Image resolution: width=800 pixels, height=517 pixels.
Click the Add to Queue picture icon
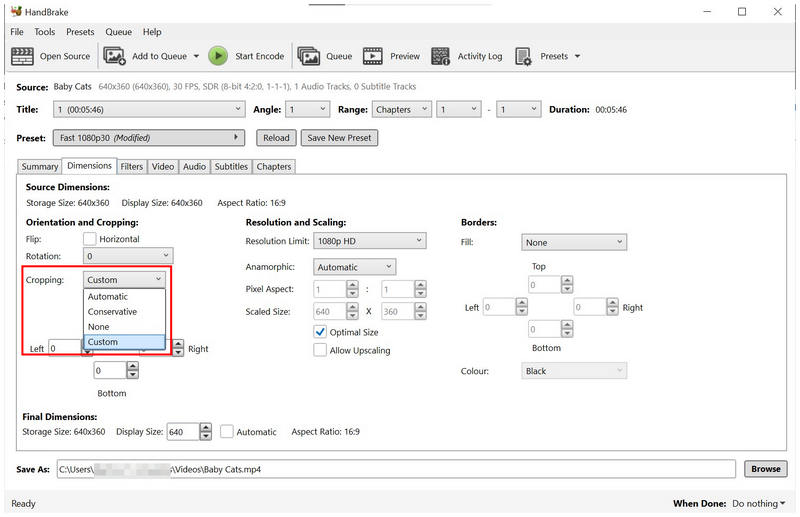tap(115, 56)
